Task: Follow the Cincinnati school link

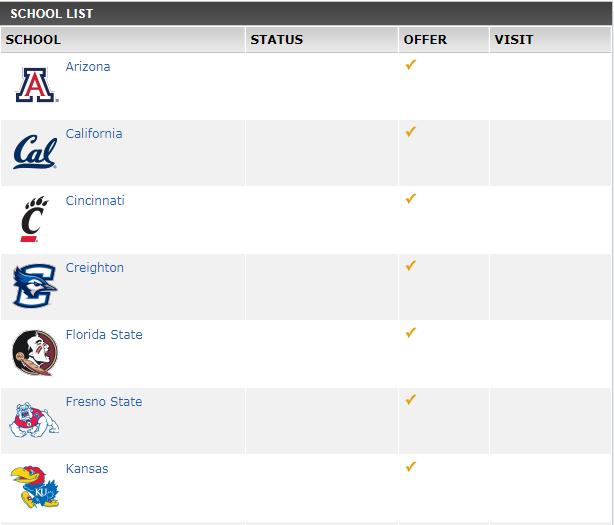Action: (x=95, y=200)
